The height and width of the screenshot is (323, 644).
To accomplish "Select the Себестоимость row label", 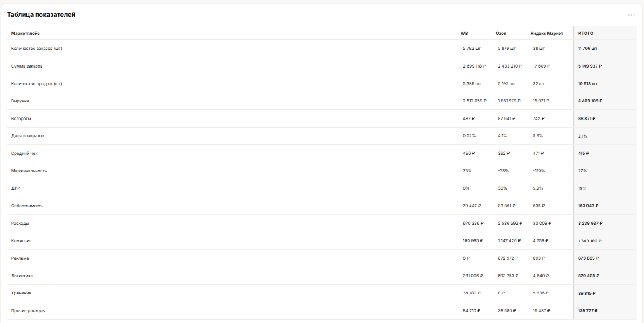I will (x=27, y=206).
